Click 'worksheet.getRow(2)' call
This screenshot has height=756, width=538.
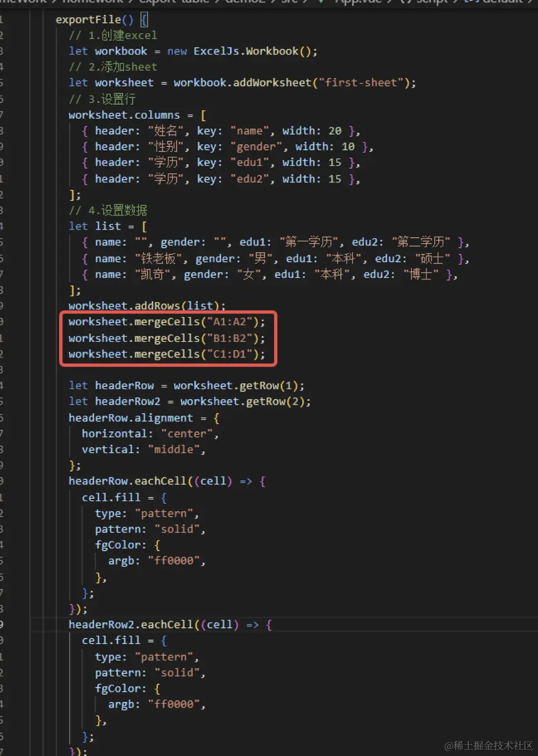pos(243,401)
